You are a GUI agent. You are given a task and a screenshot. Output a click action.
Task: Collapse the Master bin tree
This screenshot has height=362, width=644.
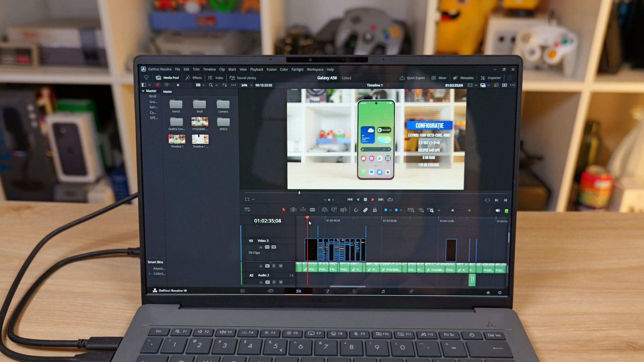pos(143,91)
